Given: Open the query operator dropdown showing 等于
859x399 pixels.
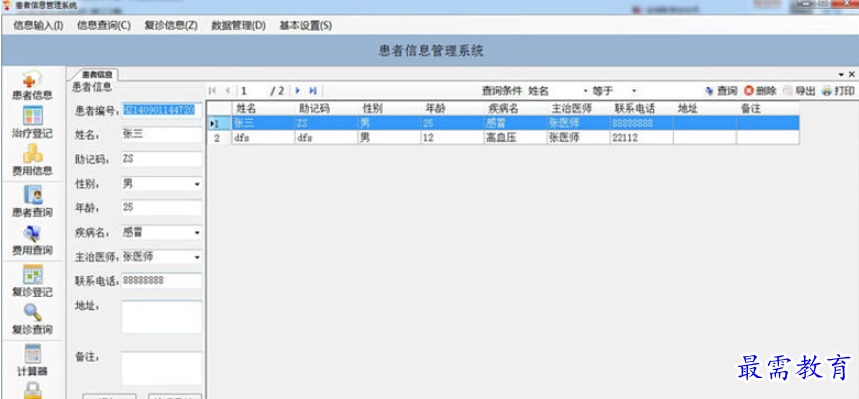Looking at the screenshot, I should click(634, 91).
